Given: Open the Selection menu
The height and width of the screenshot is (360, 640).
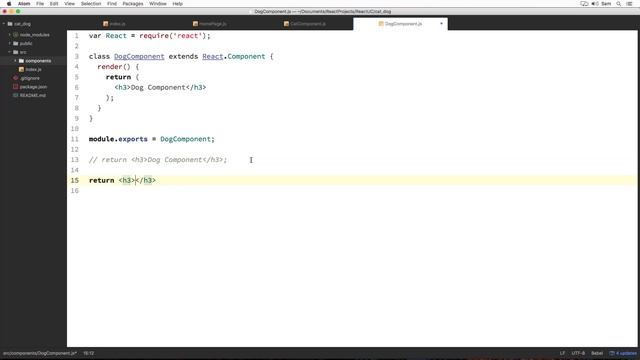Looking at the screenshot, I should coord(91,4).
